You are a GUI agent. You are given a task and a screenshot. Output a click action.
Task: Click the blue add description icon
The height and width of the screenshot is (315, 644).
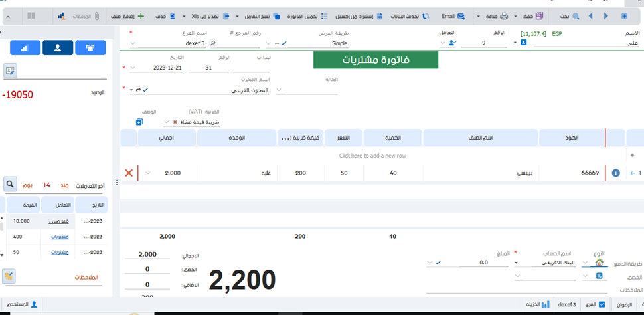click(139, 122)
